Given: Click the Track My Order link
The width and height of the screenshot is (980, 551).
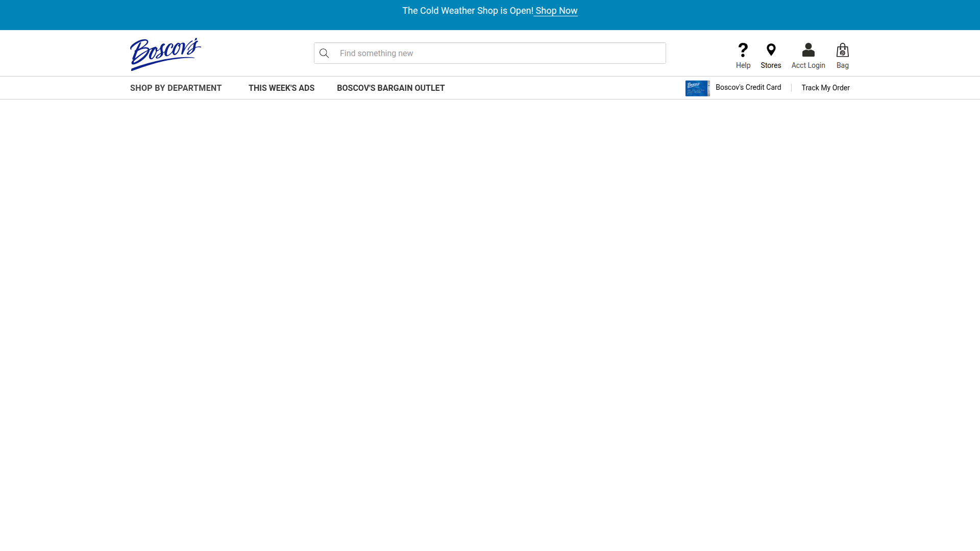Looking at the screenshot, I should point(825,88).
